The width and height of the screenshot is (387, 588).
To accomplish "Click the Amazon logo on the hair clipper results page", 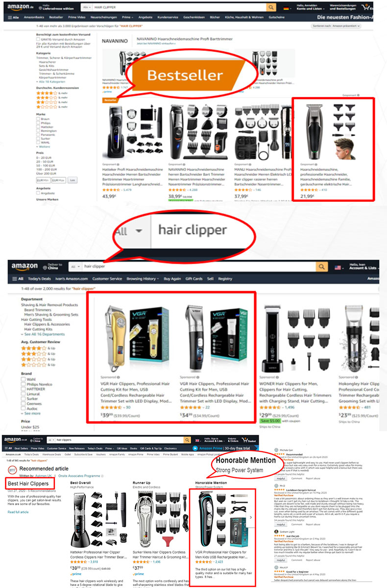I will click(24, 267).
